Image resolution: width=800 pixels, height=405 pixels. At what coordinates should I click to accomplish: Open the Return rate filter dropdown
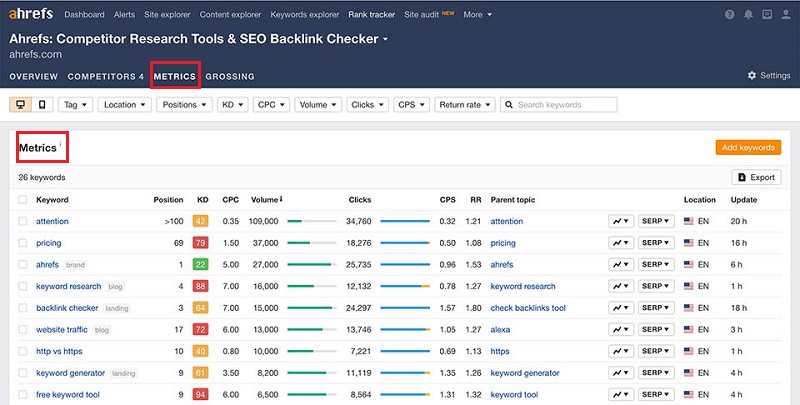(465, 105)
